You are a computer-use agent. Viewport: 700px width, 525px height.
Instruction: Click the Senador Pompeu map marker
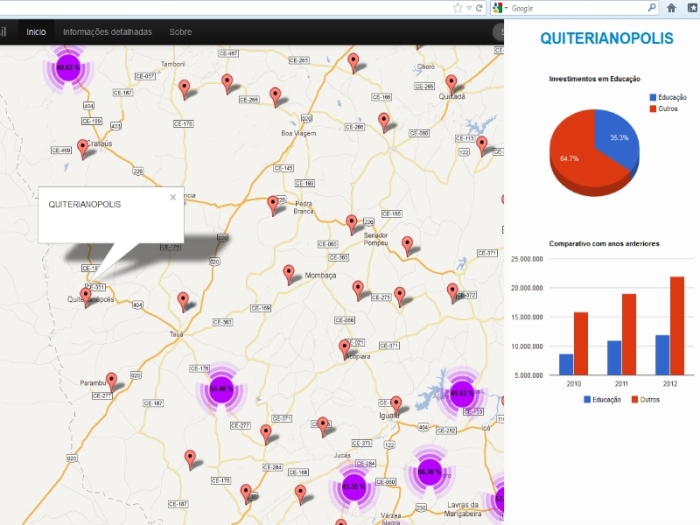351,224
